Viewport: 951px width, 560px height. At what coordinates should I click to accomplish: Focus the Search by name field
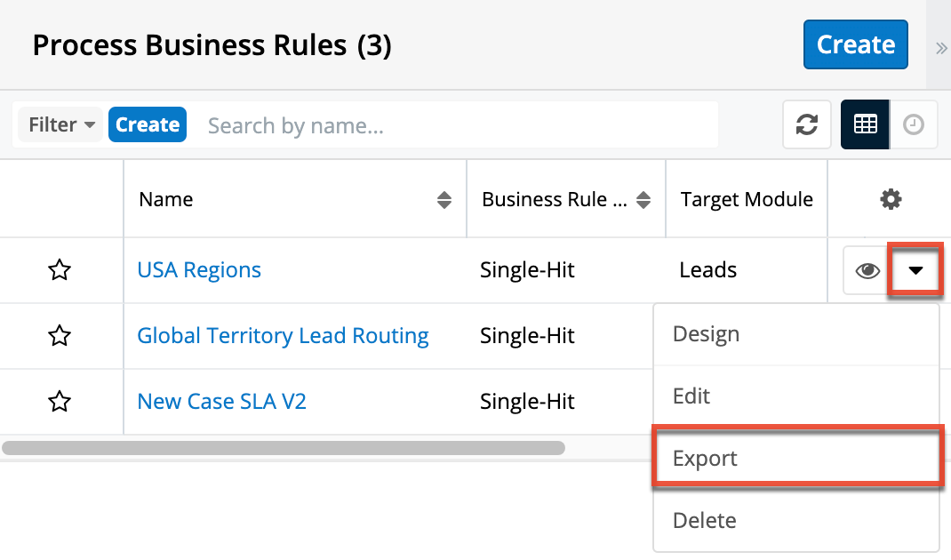(x=458, y=125)
